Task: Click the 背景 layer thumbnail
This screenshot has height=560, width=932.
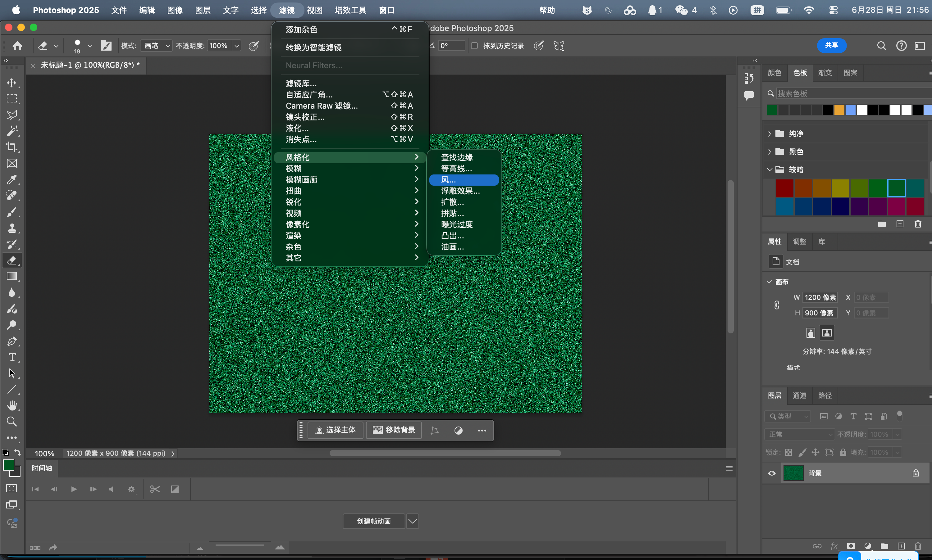Action: (793, 473)
